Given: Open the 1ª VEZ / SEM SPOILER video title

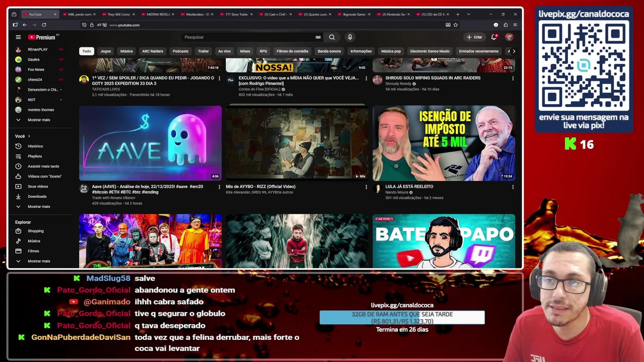Looking at the screenshot, I should [153, 81].
